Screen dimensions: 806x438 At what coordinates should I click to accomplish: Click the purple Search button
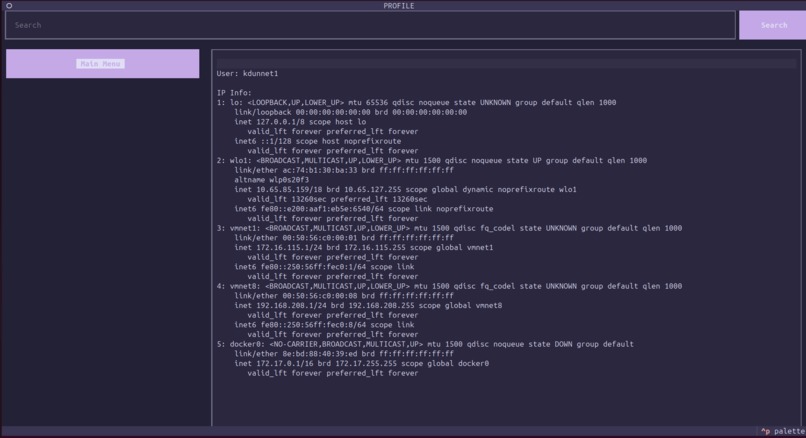(773, 25)
